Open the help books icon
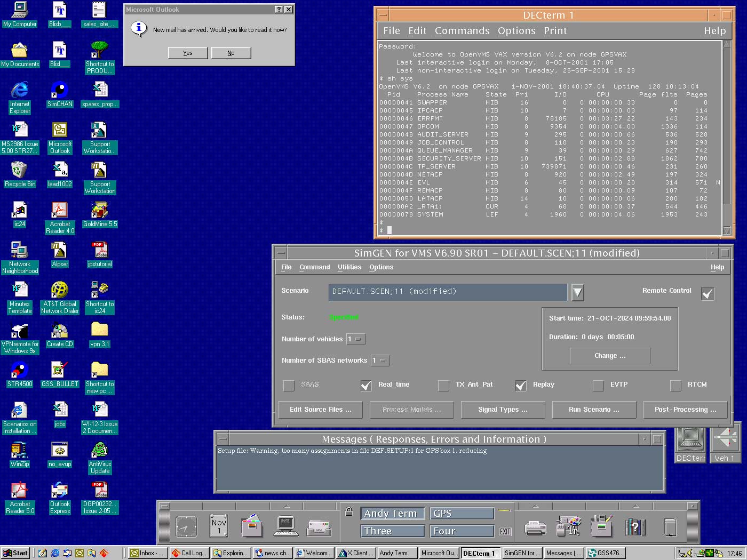The width and height of the screenshot is (747, 560). pos(635,527)
